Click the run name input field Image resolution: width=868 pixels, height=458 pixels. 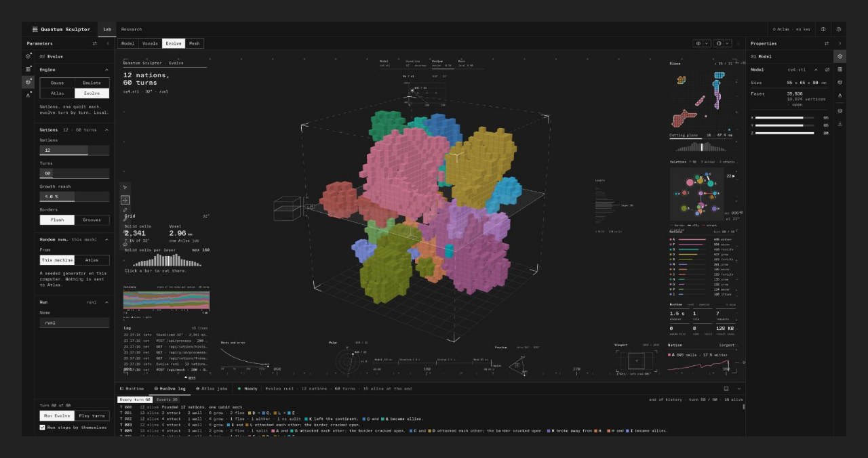(x=75, y=323)
